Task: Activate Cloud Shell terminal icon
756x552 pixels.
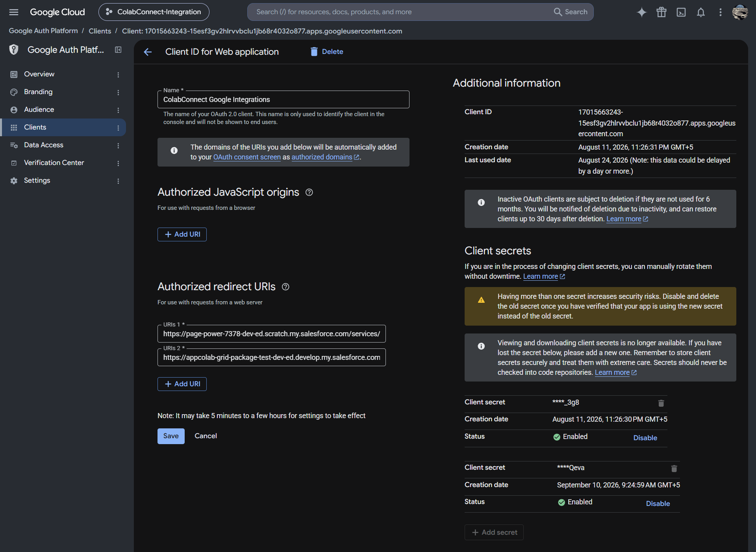Action: (681, 12)
